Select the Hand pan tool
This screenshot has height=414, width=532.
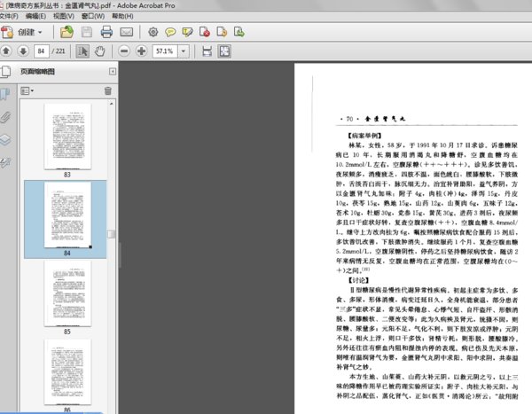pos(101,51)
